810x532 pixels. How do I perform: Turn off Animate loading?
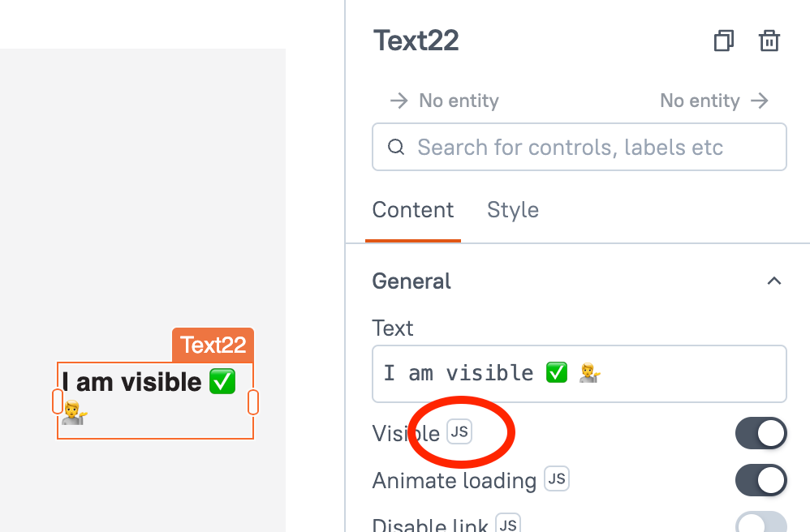[760, 479]
